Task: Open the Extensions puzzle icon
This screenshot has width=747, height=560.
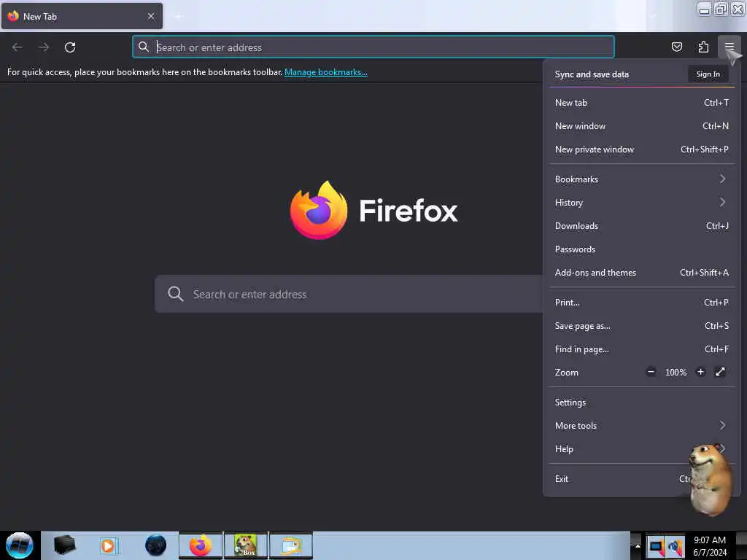Action: [x=703, y=47]
